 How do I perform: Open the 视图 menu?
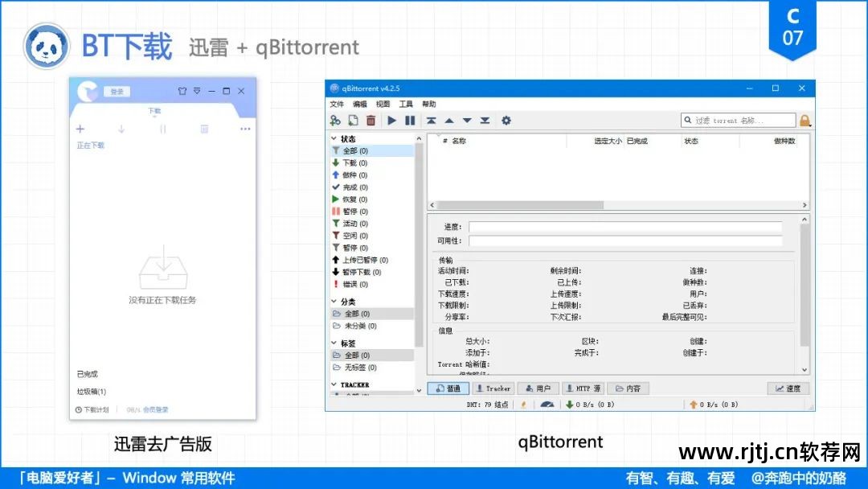click(x=383, y=104)
